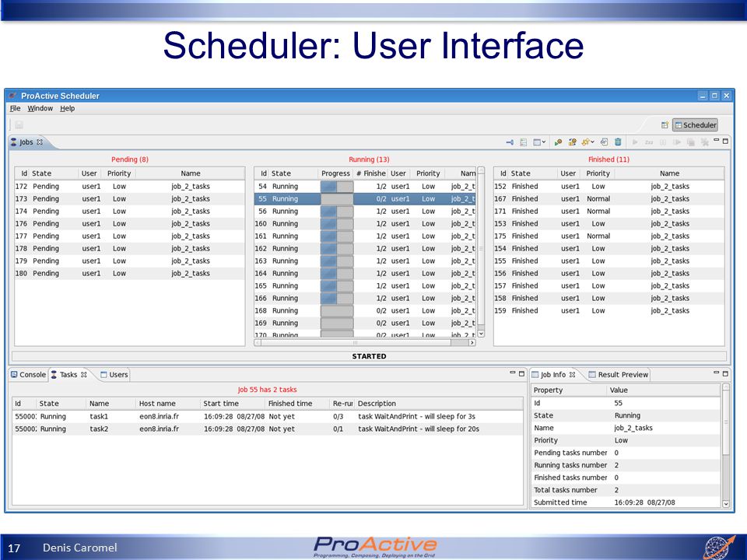The width and height of the screenshot is (747, 560).
Task: Click the trash can remove job icon
Action: (618, 142)
